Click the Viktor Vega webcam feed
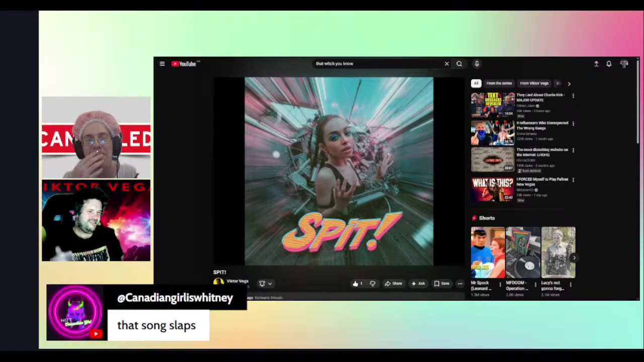The width and height of the screenshot is (644, 362). 96,221
